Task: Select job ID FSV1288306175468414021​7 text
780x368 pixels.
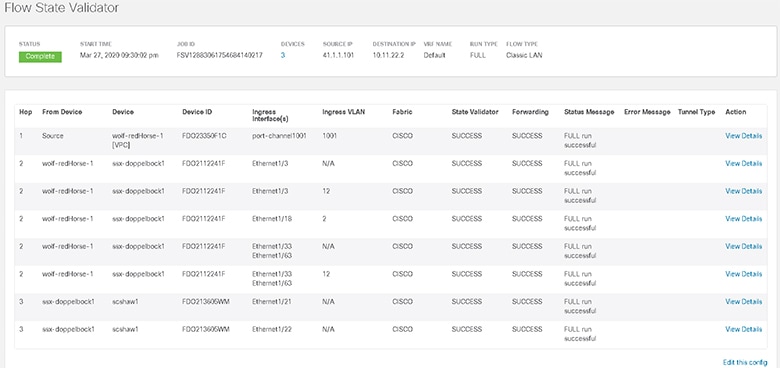Action: point(219,56)
